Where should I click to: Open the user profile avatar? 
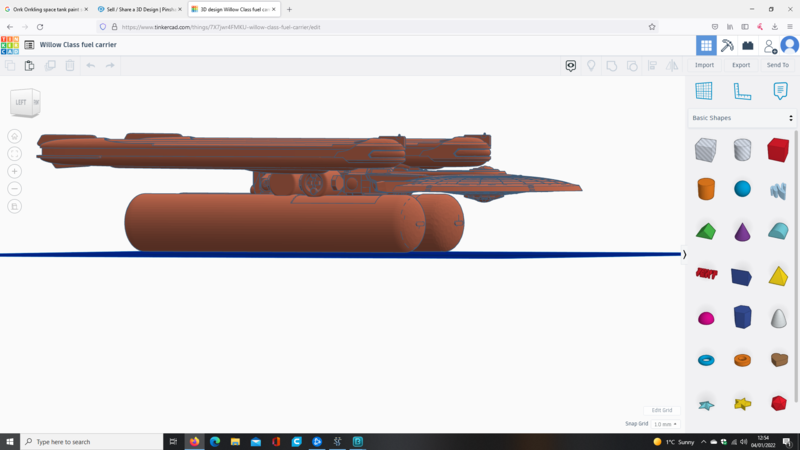pyautogui.click(x=789, y=45)
